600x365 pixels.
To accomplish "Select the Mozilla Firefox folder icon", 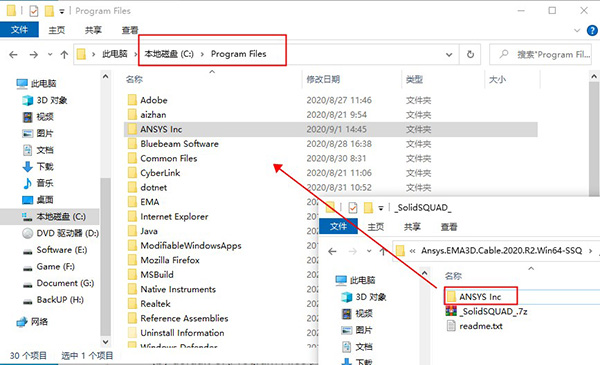I will [x=132, y=260].
